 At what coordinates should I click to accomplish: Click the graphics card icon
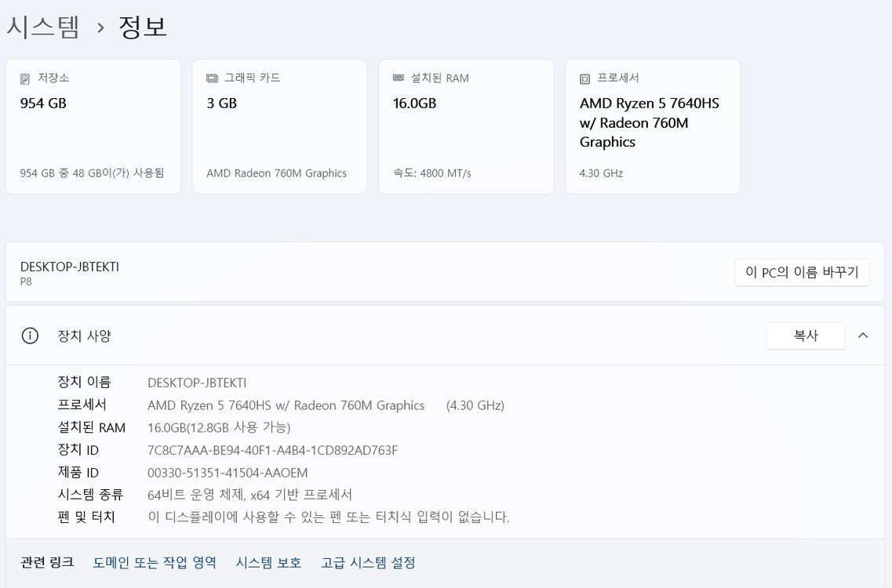(212, 78)
